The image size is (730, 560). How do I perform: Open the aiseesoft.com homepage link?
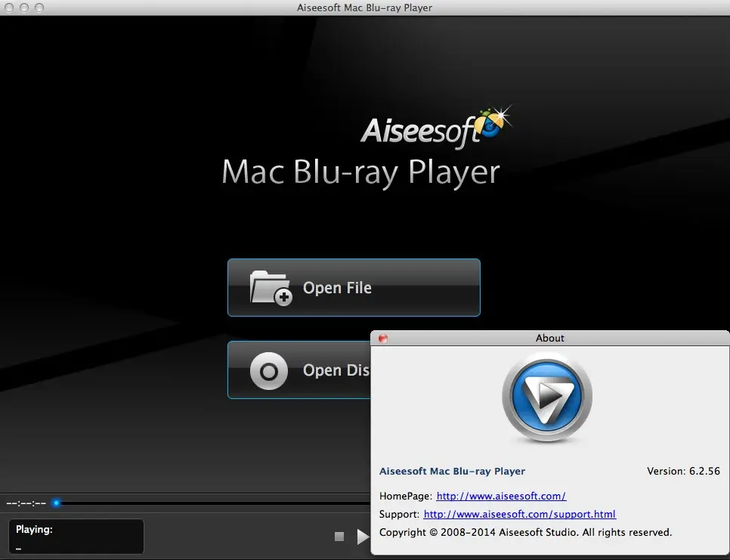tap(501, 497)
